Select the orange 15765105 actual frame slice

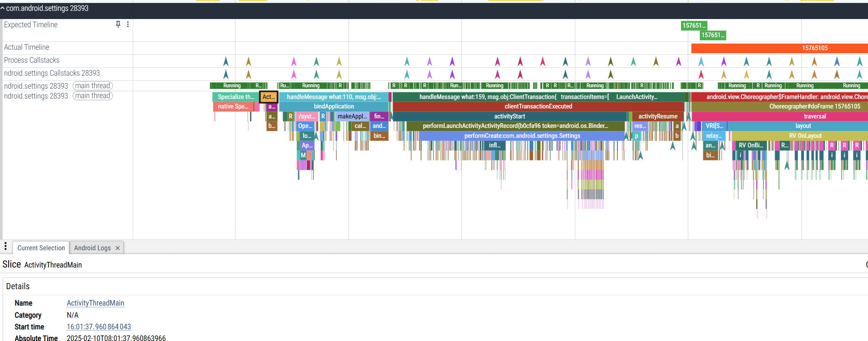(779, 48)
